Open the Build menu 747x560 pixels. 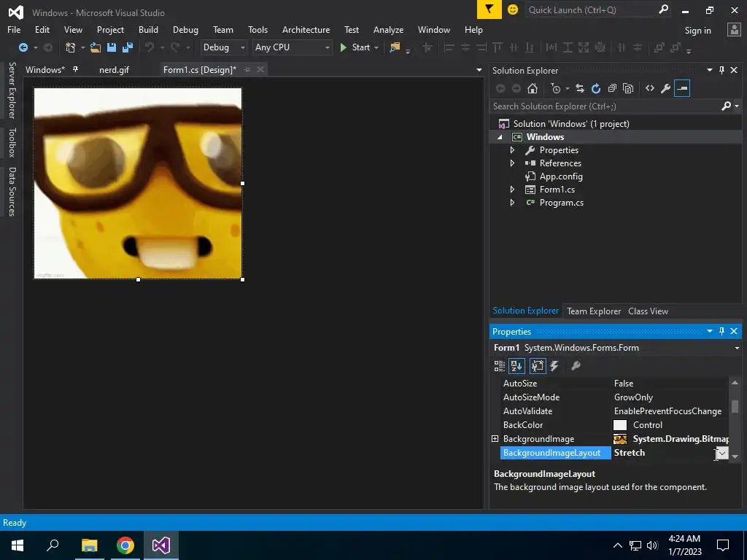pos(148,29)
